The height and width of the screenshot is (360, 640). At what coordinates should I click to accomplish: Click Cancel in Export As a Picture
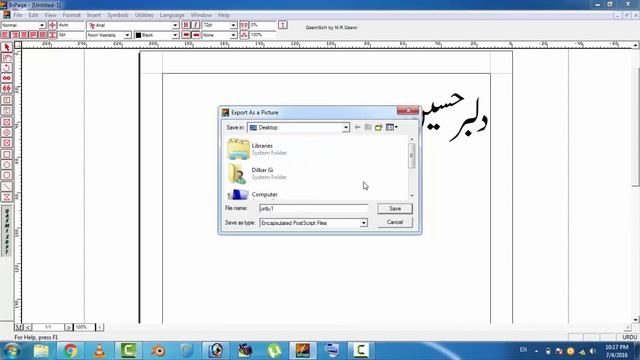tap(395, 222)
